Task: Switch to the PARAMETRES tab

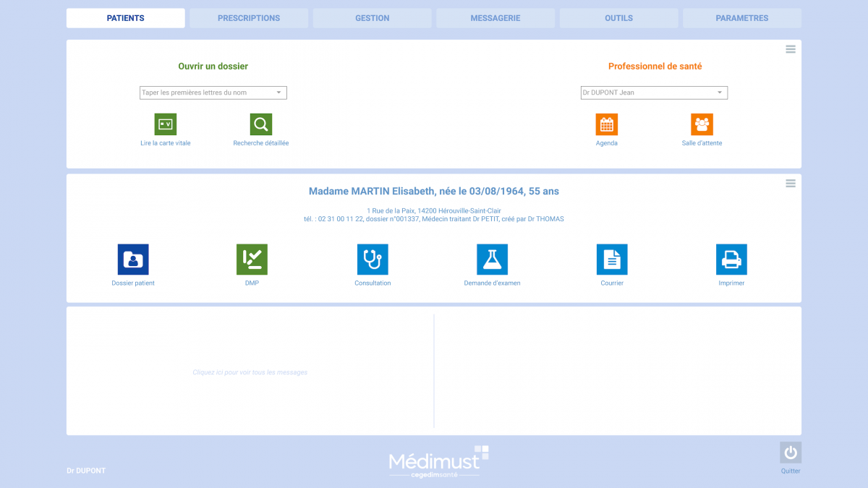Action: tap(742, 18)
